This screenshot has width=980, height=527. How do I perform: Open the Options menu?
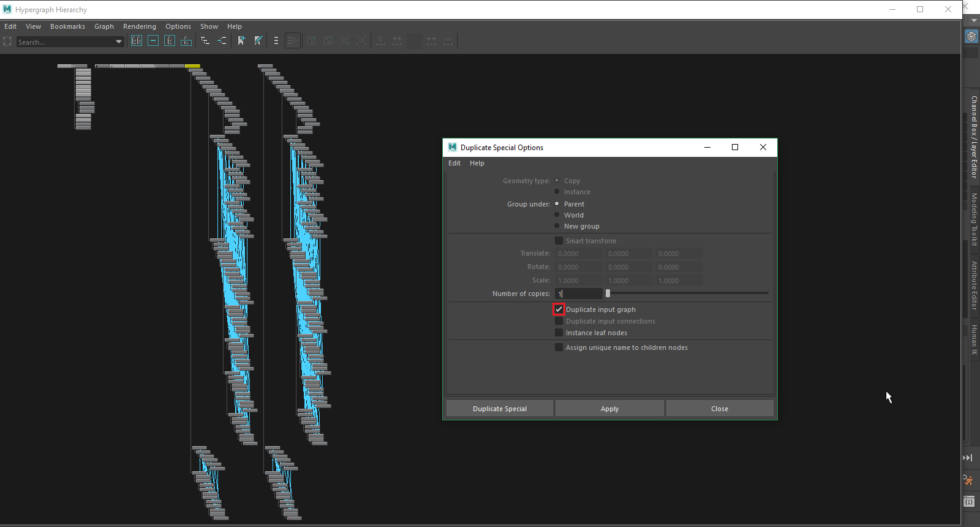coord(178,26)
